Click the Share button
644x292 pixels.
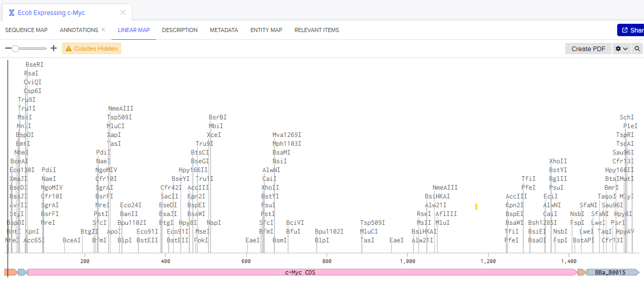coord(632,30)
